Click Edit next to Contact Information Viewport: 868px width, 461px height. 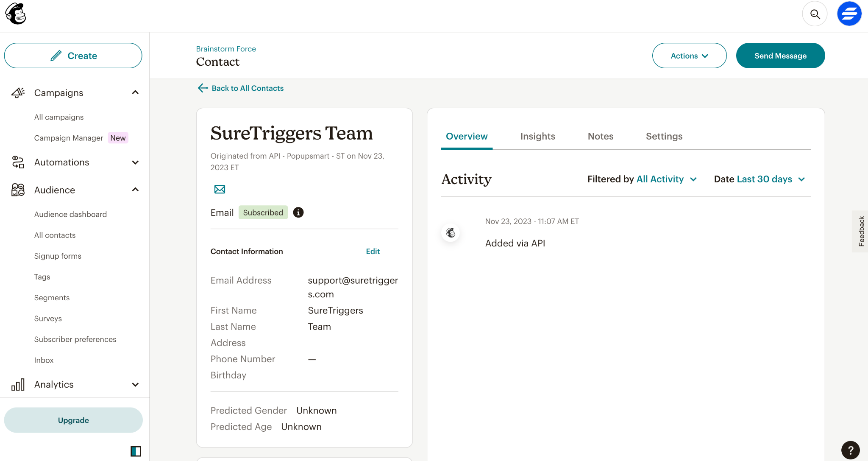(373, 251)
